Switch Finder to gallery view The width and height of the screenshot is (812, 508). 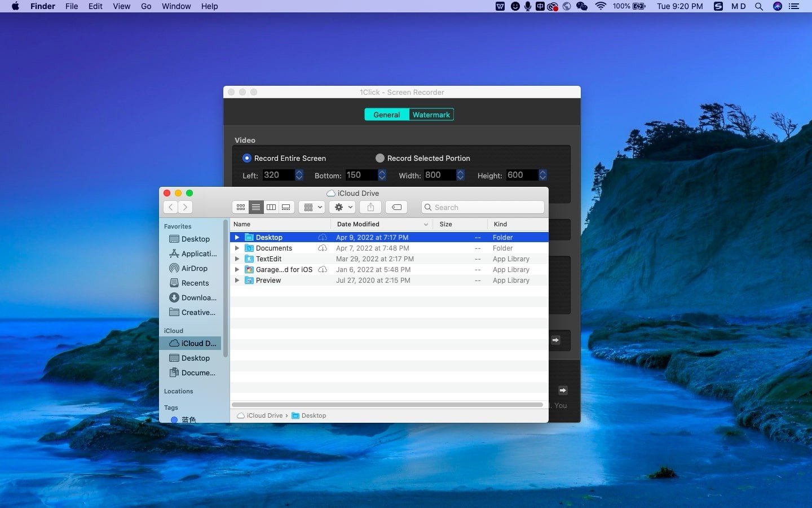[286, 207]
